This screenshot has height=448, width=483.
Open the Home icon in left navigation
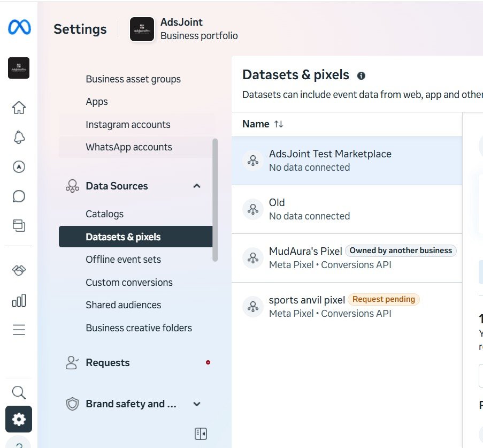(x=19, y=108)
